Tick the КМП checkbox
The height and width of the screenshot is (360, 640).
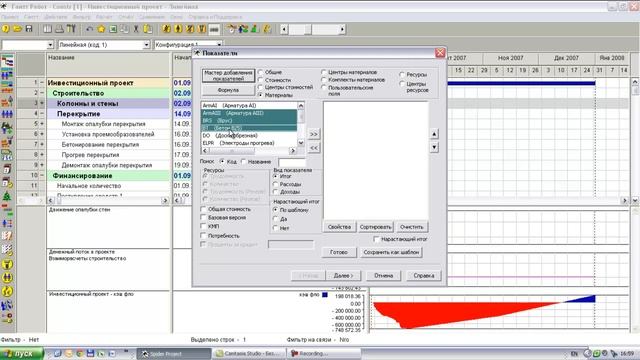click(203, 226)
